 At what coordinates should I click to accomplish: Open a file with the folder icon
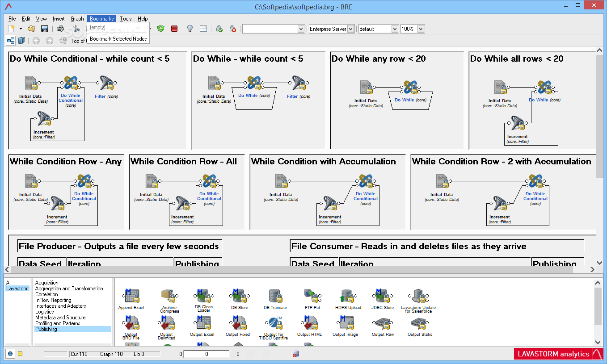tap(31, 29)
